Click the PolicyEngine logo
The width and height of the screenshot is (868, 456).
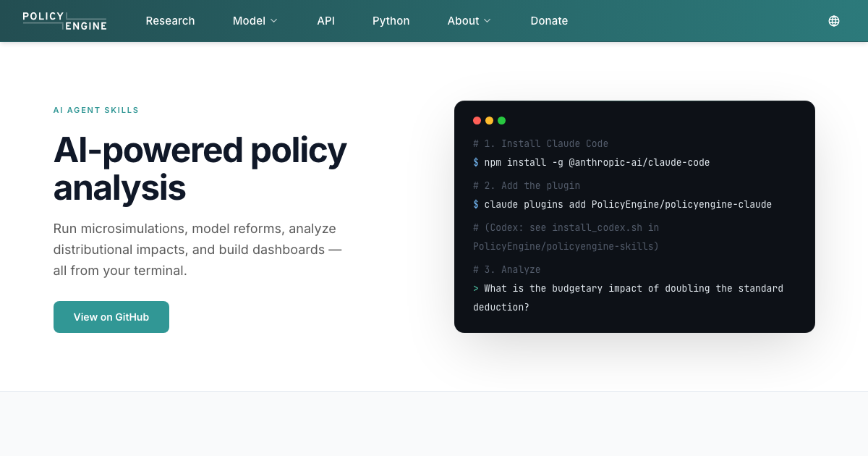tap(64, 21)
